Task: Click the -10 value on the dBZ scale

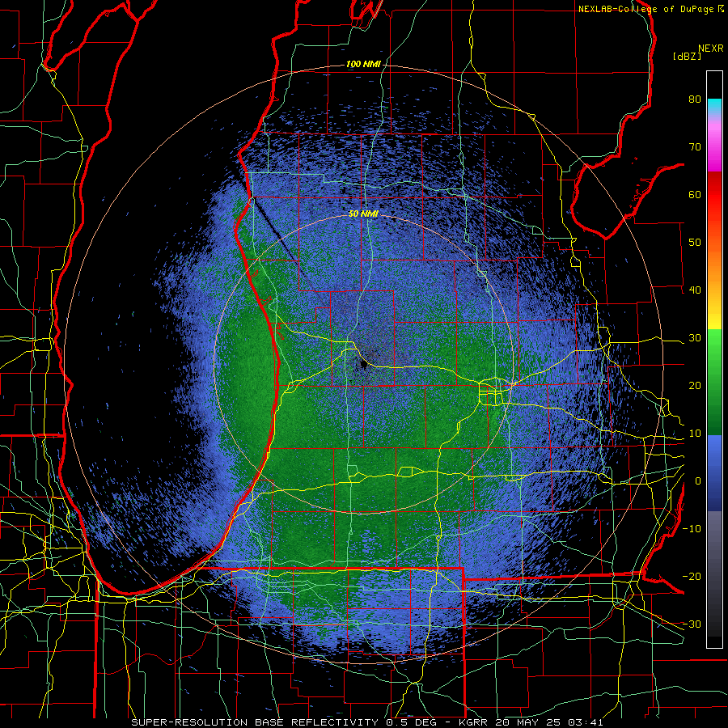Action: coord(692,529)
